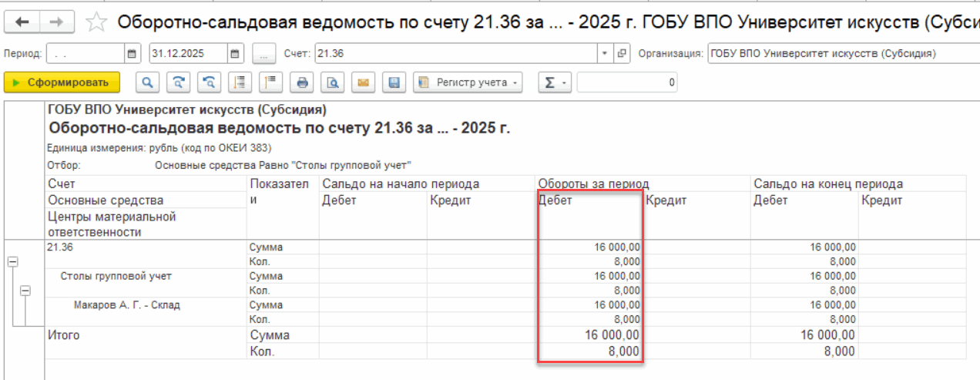Screen dimensions: 980x380
Task: Click the Find next icon
Action: 178,82
